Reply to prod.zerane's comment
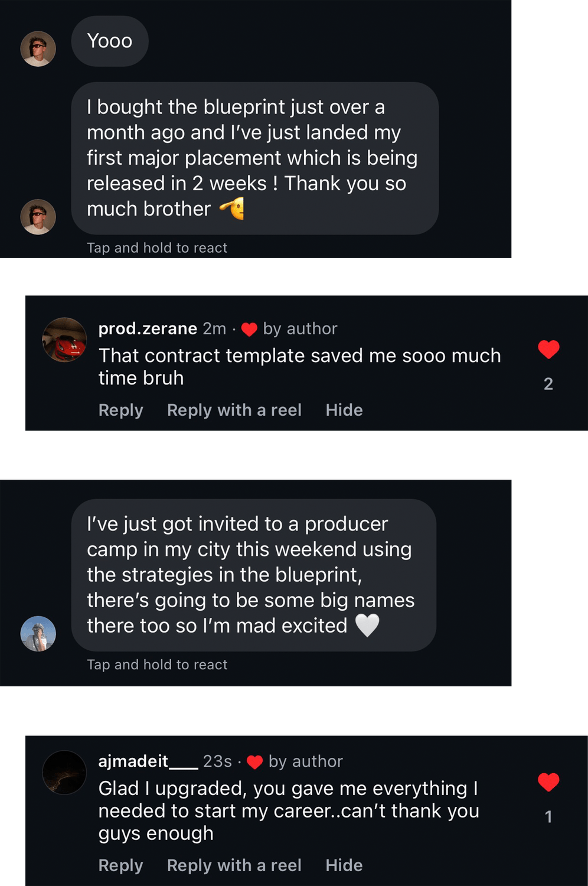588x886 pixels. (120, 410)
